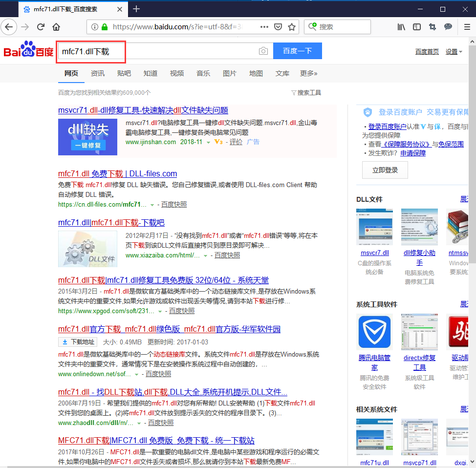Click the Baidu logo
Viewport: 476px width, 468px height.
coord(28,49)
